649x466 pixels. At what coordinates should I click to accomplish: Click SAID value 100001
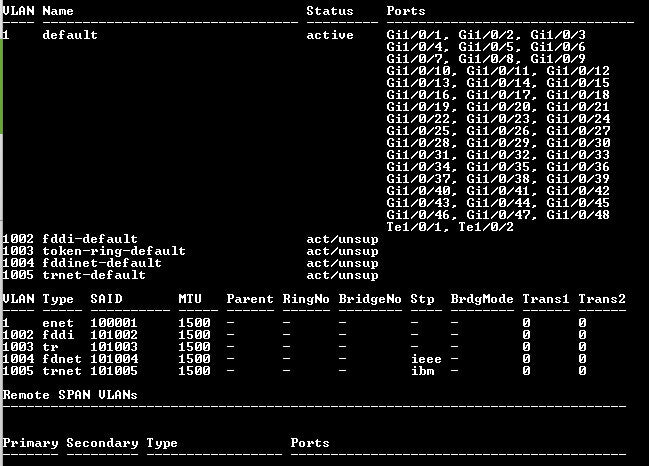click(114, 323)
